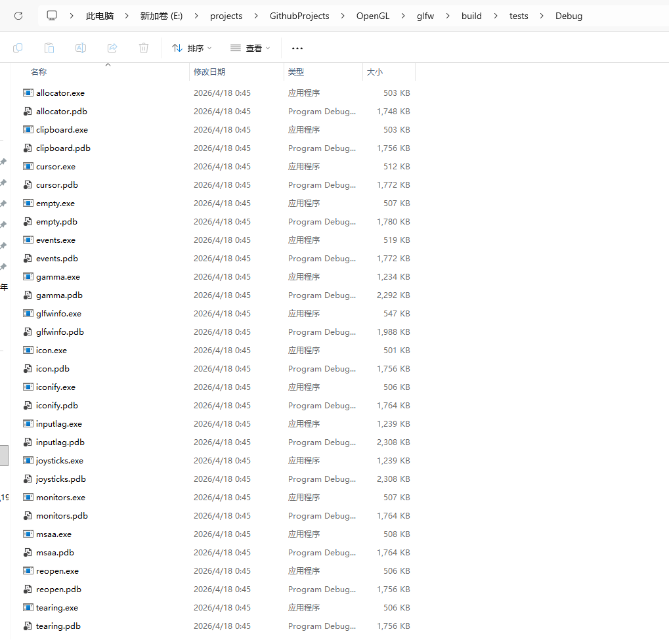Select cursor.pdb file icon

point(28,184)
